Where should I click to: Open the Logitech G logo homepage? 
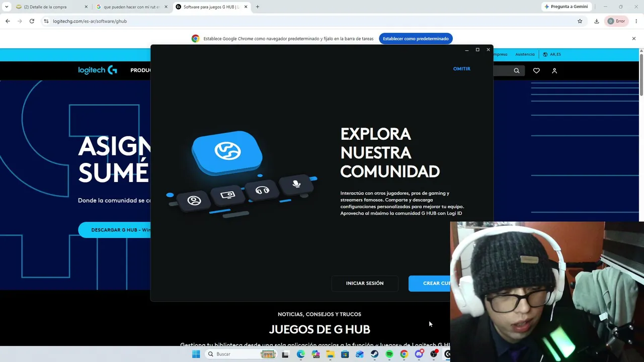pos(98,70)
